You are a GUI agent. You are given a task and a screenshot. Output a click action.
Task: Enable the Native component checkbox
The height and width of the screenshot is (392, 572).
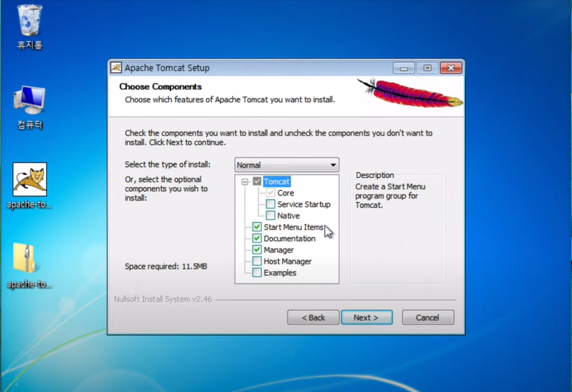pos(270,215)
